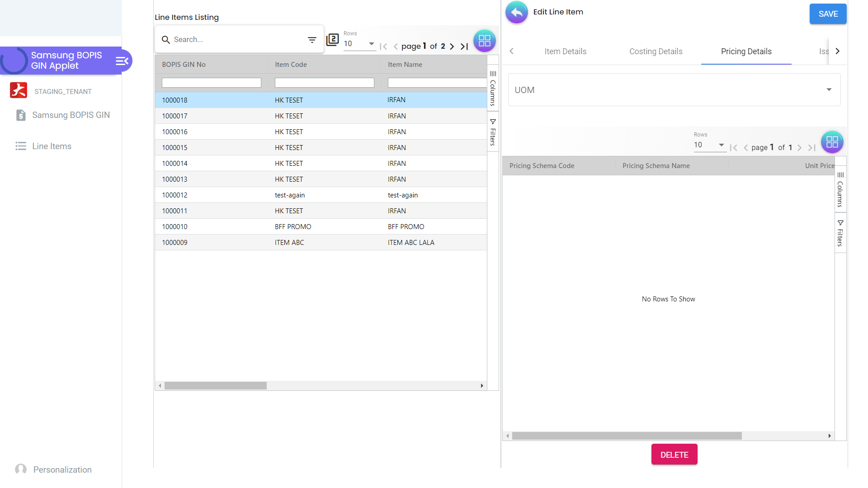Open Personalization from sidebar

[x=62, y=469]
